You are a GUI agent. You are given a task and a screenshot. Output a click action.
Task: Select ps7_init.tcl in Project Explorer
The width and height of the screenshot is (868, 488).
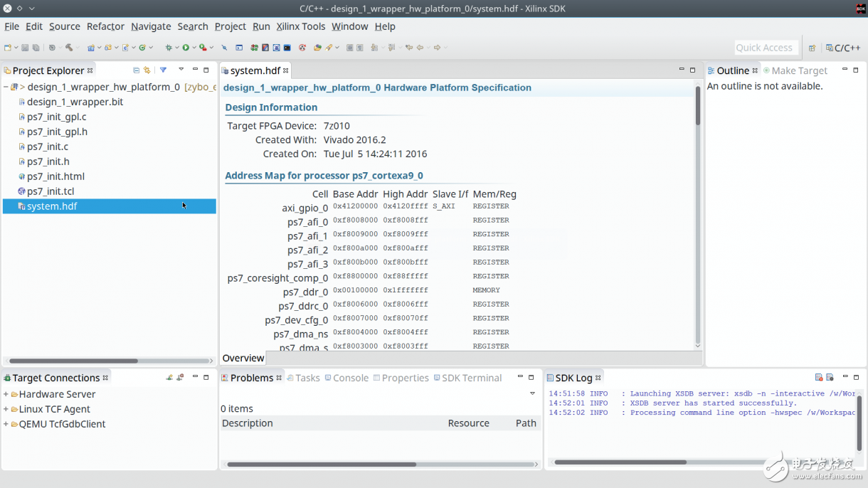pos(50,191)
